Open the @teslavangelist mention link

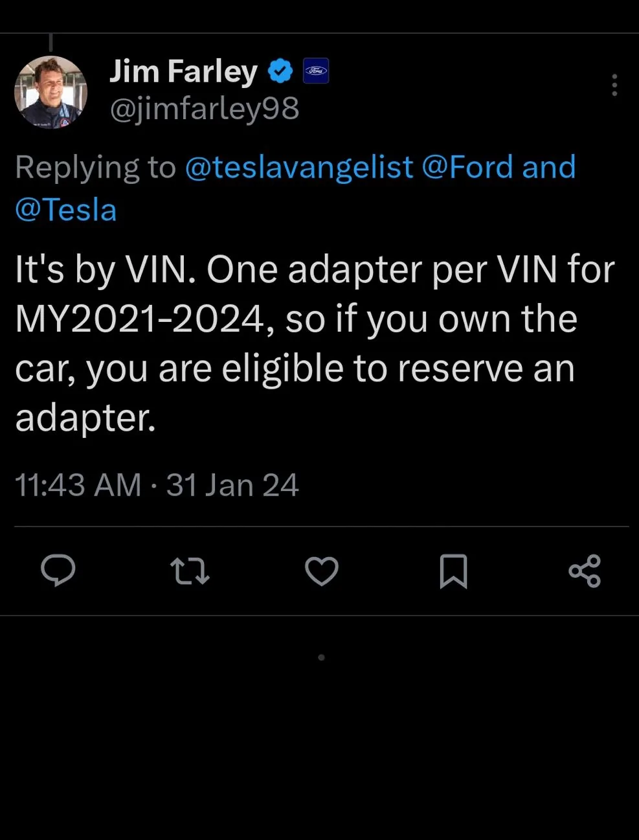[299, 167]
